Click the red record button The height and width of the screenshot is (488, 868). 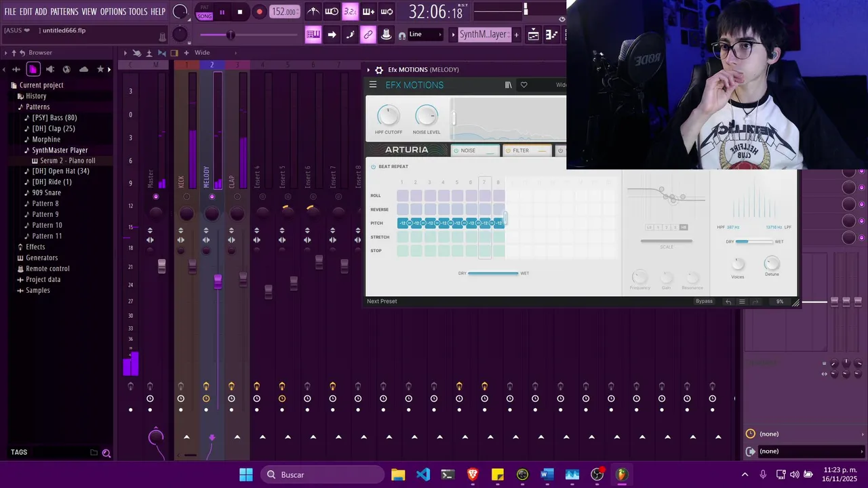259,12
